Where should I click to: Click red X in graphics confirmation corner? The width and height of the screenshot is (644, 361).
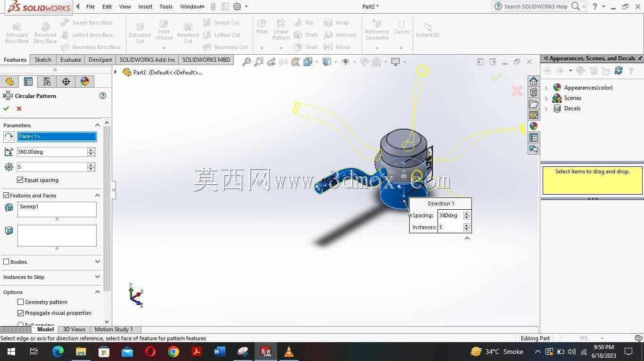(517, 91)
